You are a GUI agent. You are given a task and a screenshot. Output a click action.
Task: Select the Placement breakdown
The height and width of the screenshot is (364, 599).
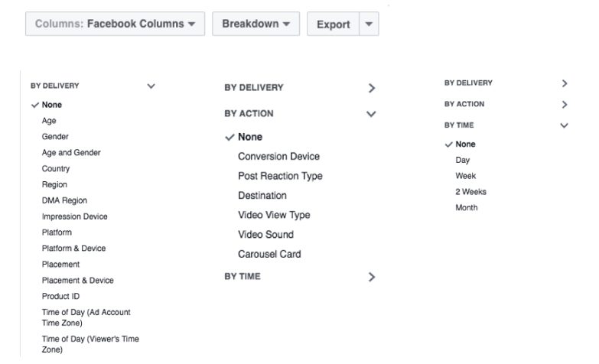pyautogui.click(x=60, y=265)
